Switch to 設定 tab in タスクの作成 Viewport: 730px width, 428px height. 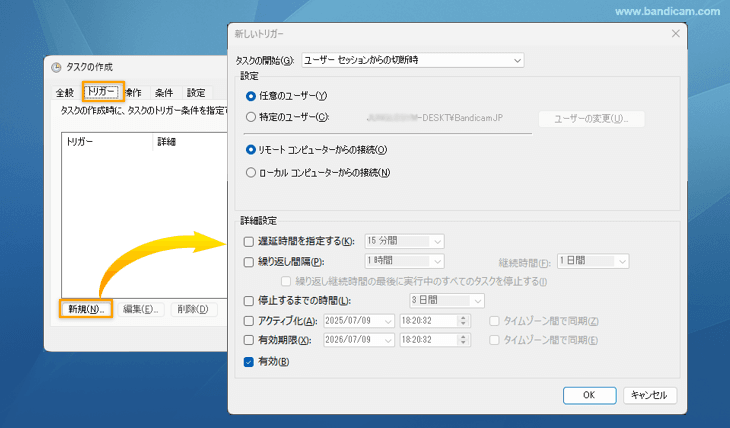(196, 93)
